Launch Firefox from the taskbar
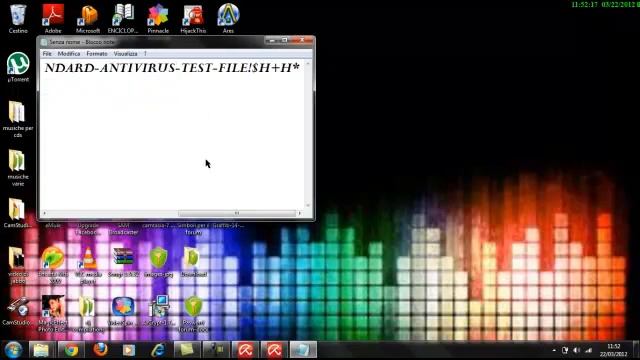This screenshot has height=360, width=640. pos(100,350)
